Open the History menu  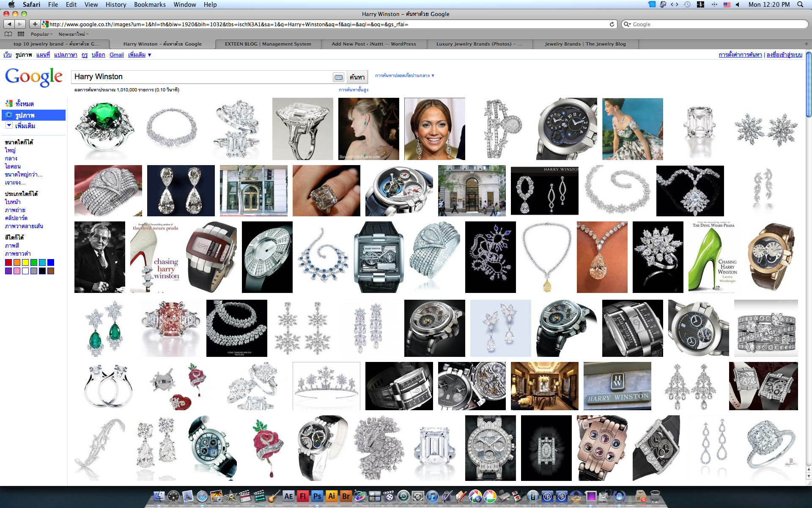[116, 4]
